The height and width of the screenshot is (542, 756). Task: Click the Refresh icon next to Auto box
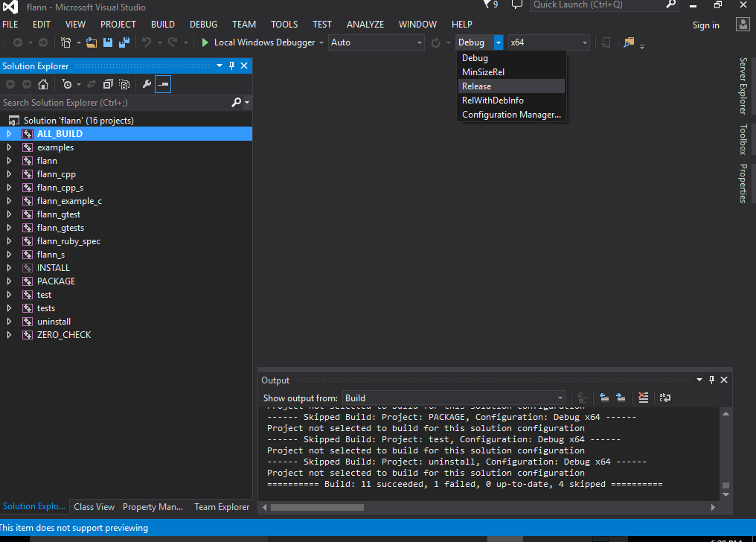click(x=436, y=42)
